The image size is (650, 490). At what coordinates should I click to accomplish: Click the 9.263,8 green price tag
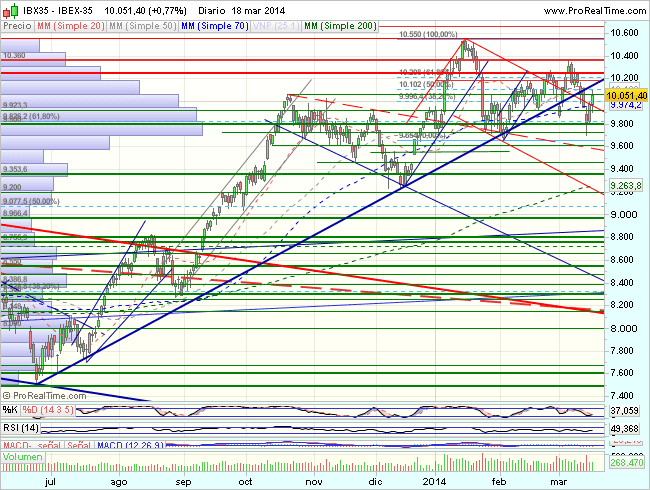point(626,186)
